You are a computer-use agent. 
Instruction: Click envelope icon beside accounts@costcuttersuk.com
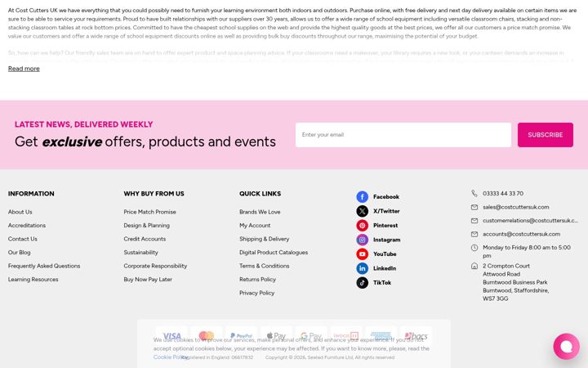[474, 234]
